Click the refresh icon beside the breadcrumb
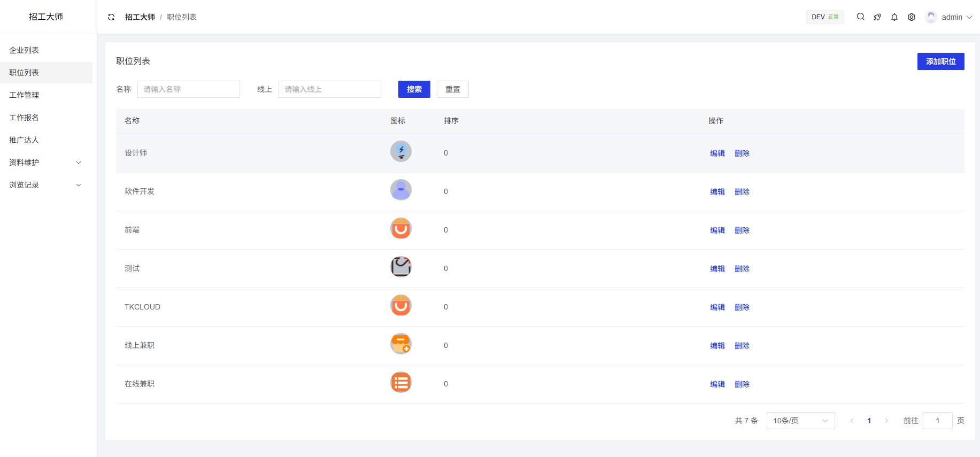 coord(111,17)
